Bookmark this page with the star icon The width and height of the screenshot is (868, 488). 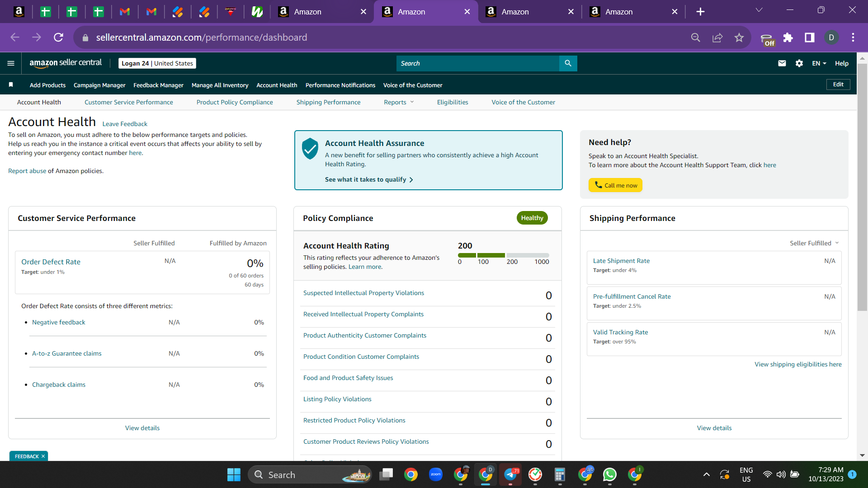739,38
